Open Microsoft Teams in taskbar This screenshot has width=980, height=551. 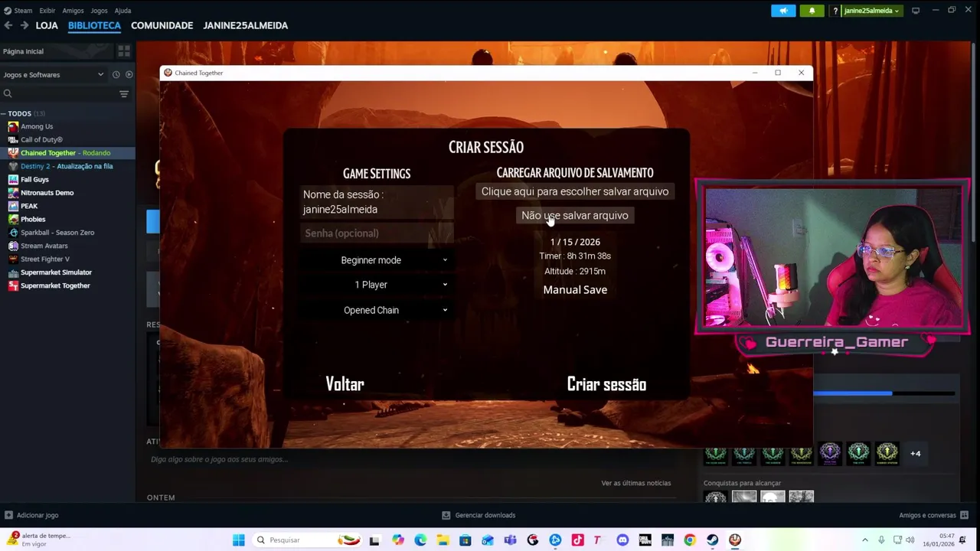point(510,540)
